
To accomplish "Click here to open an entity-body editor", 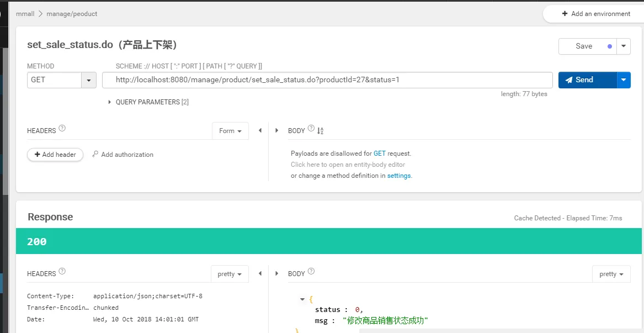I will (x=348, y=165).
